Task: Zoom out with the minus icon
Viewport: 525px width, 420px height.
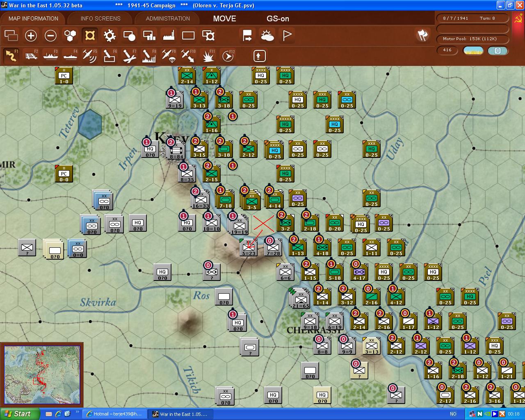Action: click(x=50, y=36)
